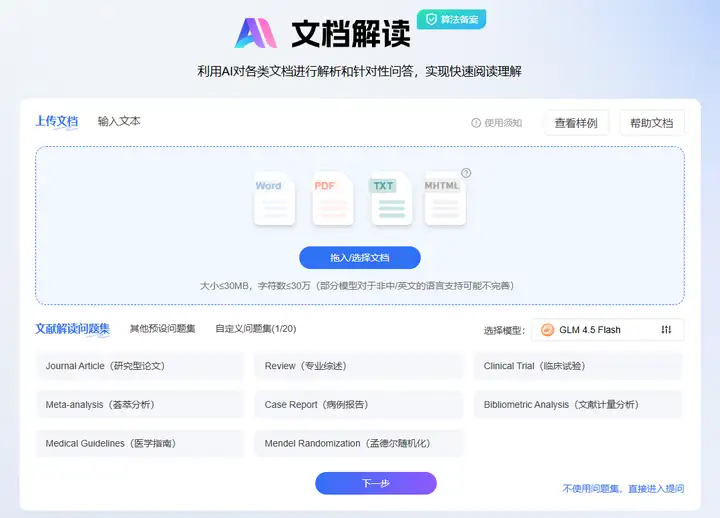Click the 查看样例 button
Image resolution: width=720 pixels, height=518 pixels.
576,123
